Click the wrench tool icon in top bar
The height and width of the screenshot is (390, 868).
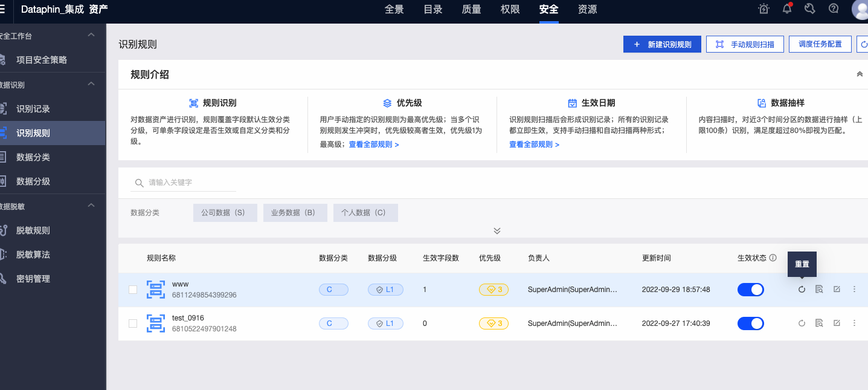810,8
